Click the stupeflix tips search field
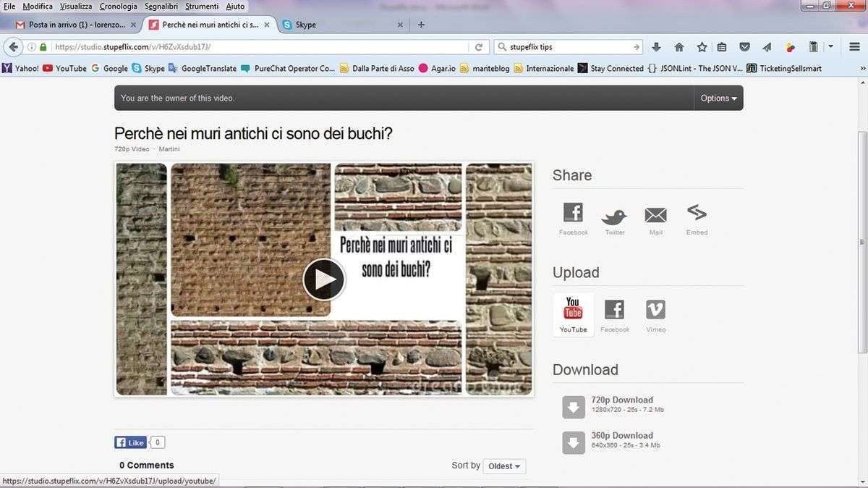Viewport: 868px width, 488px height. pyautogui.click(x=569, y=47)
